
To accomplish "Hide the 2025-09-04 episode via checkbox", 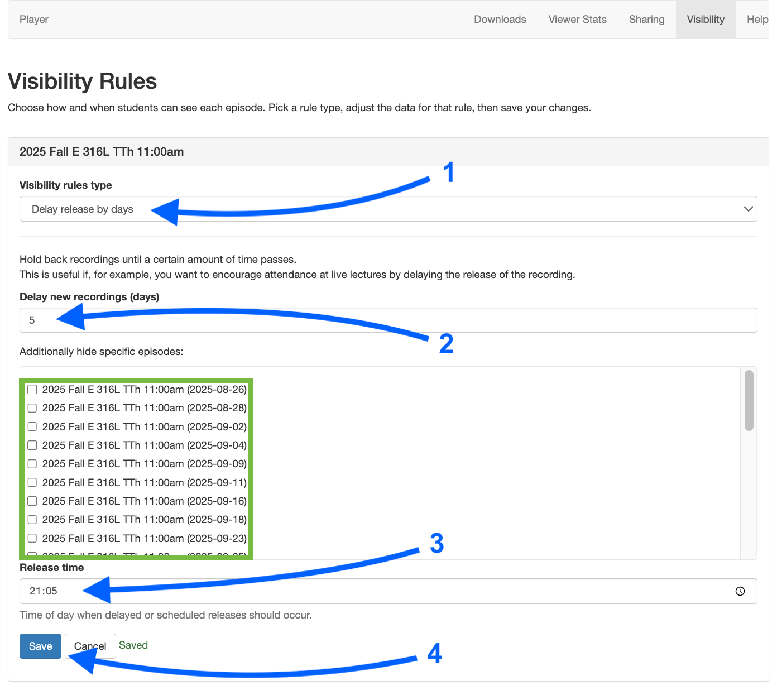I will [32, 445].
